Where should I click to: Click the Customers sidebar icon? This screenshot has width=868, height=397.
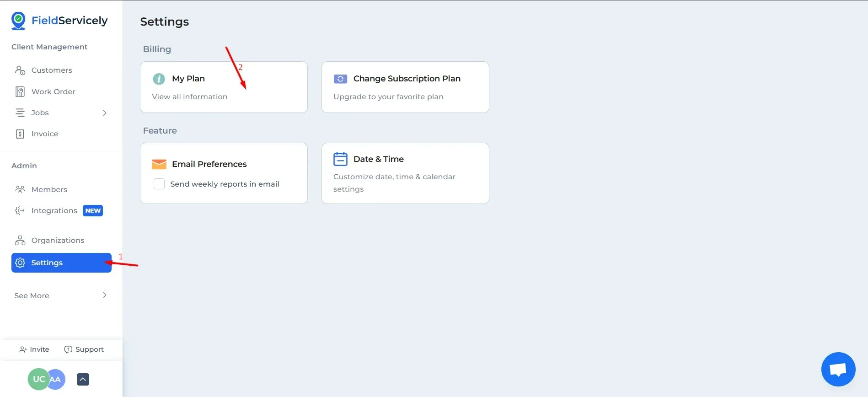point(20,70)
